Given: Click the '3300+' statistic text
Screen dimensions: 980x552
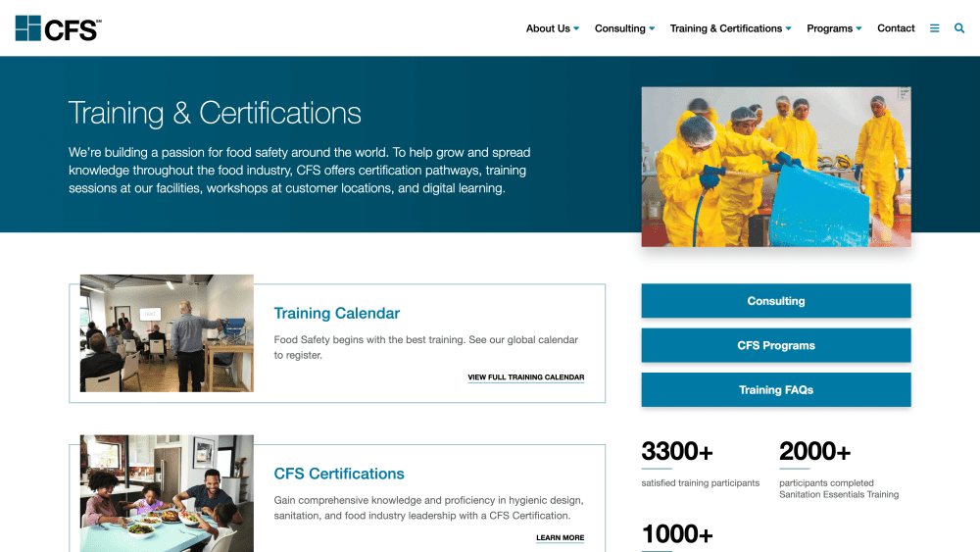Looking at the screenshot, I should pyautogui.click(x=677, y=451).
